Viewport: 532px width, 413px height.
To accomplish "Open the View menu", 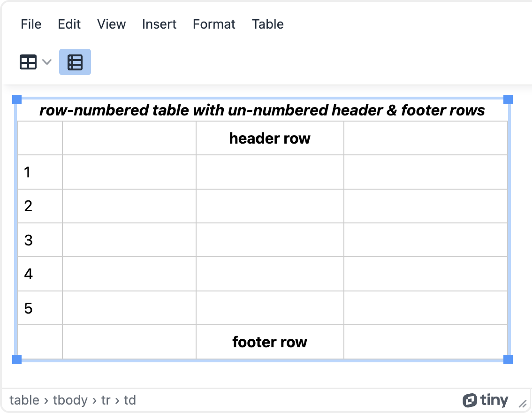I will point(111,24).
